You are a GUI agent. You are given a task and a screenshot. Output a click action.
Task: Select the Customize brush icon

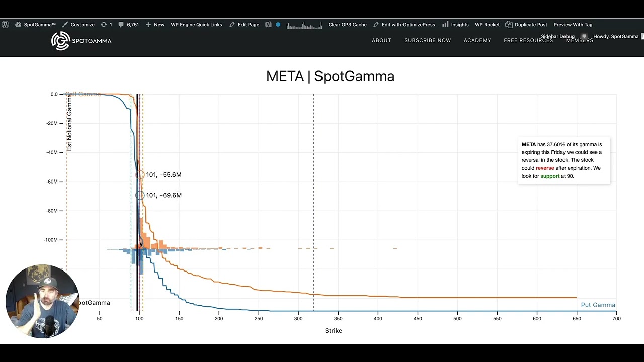point(65,24)
